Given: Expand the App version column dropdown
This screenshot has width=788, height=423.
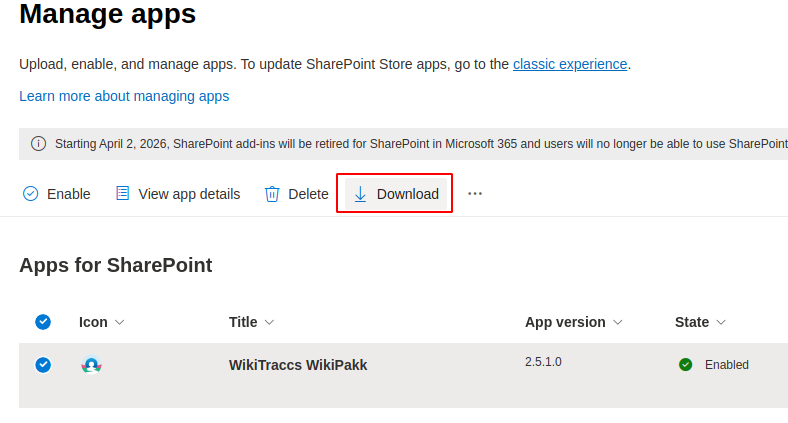Looking at the screenshot, I should (618, 323).
